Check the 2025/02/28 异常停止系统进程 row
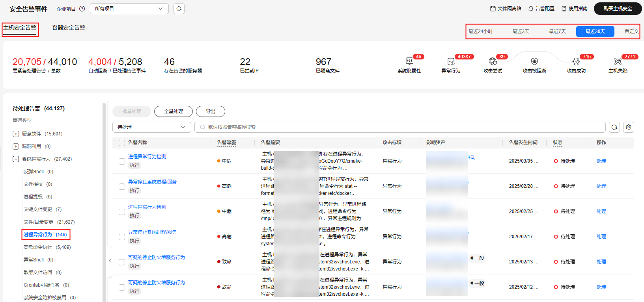The height and width of the screenshot is (302, 644). pyautogui.click(x=122, y=186)
